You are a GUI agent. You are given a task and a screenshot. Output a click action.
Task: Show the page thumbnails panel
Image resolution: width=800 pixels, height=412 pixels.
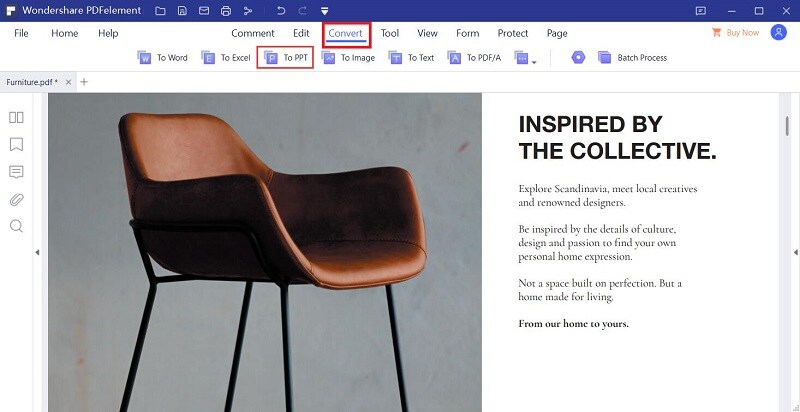[16, 117]
